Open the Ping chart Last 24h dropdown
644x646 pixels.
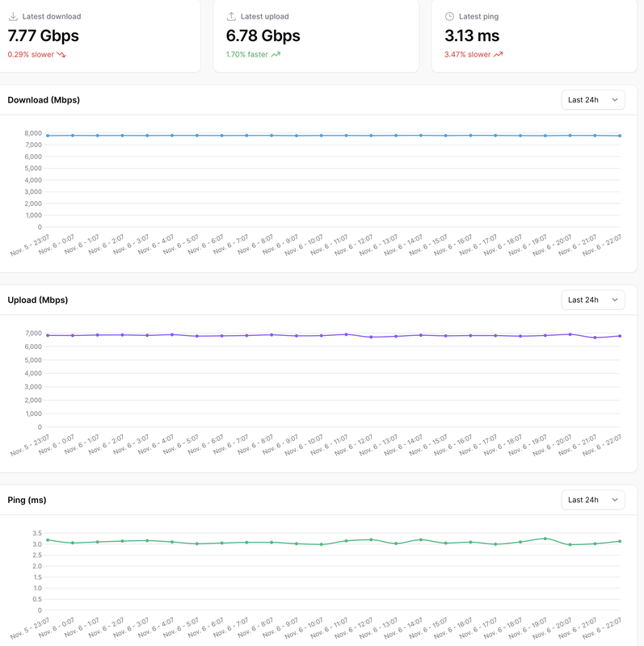coord(593,500)
